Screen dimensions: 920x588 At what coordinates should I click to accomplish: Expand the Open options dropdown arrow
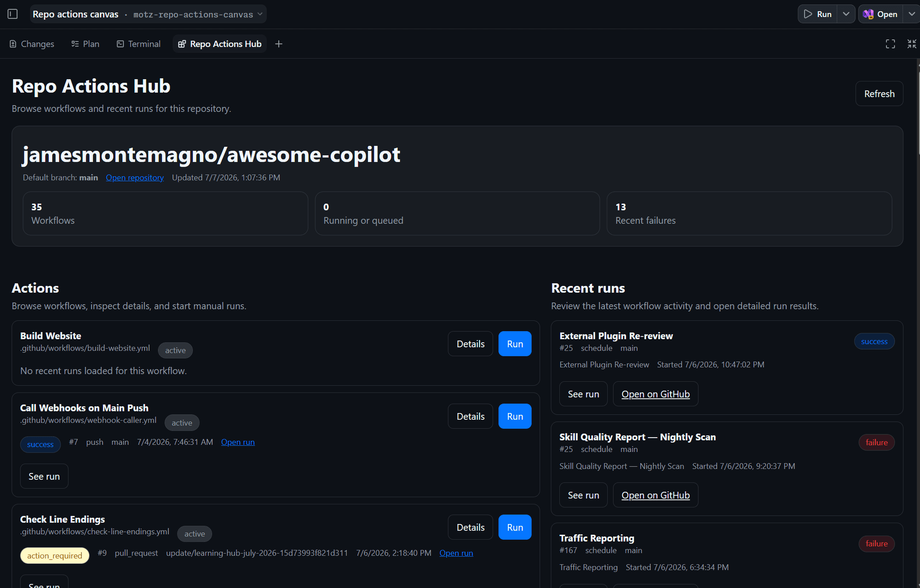tap(911, 14)
